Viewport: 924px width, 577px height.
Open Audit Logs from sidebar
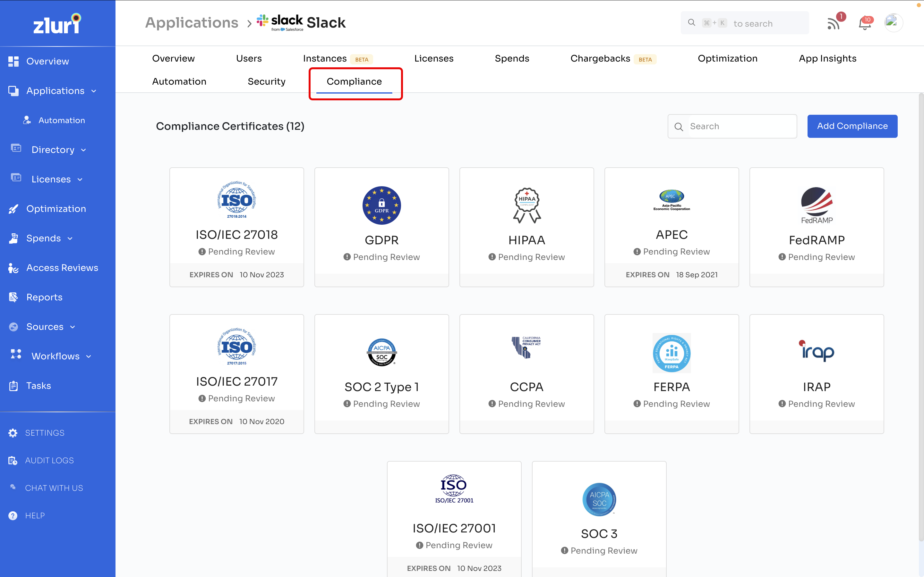[49, 460]
